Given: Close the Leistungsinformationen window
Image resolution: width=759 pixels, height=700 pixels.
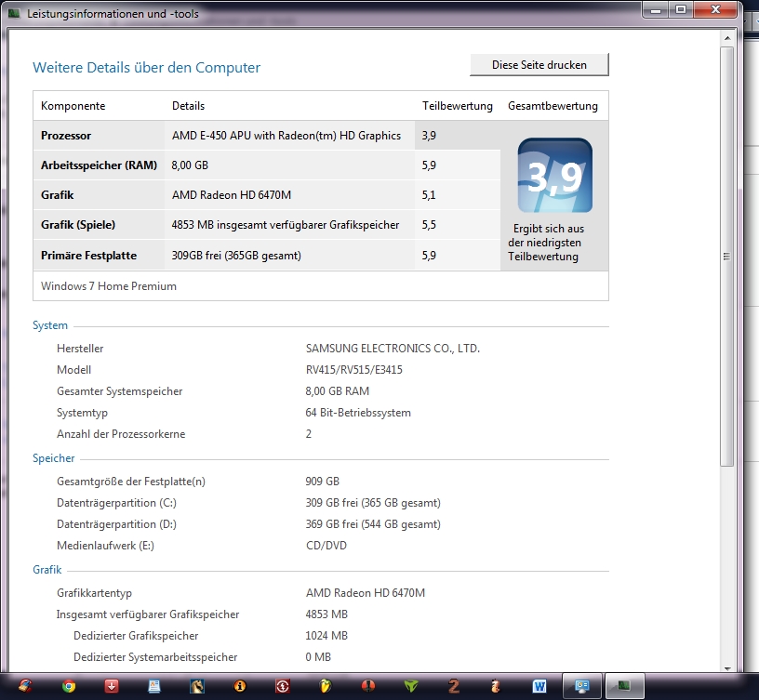Looking at the screenshot, I should click(x=716, y=9).
